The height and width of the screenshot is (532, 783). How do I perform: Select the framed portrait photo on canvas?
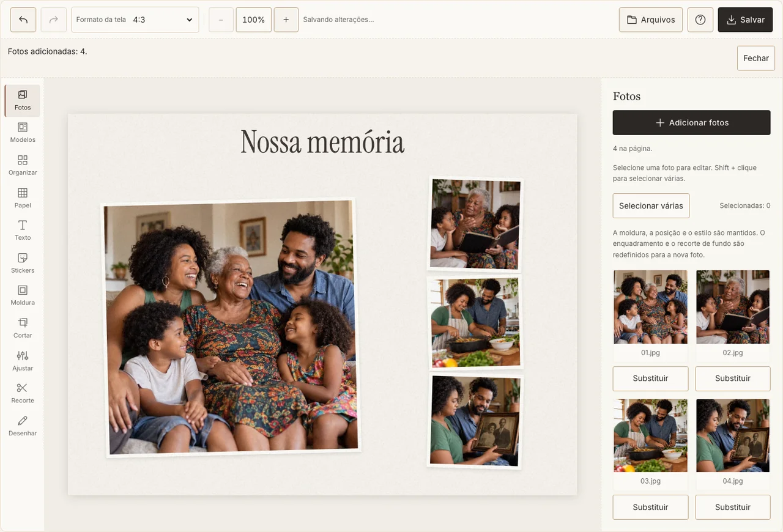click(475, 421)
